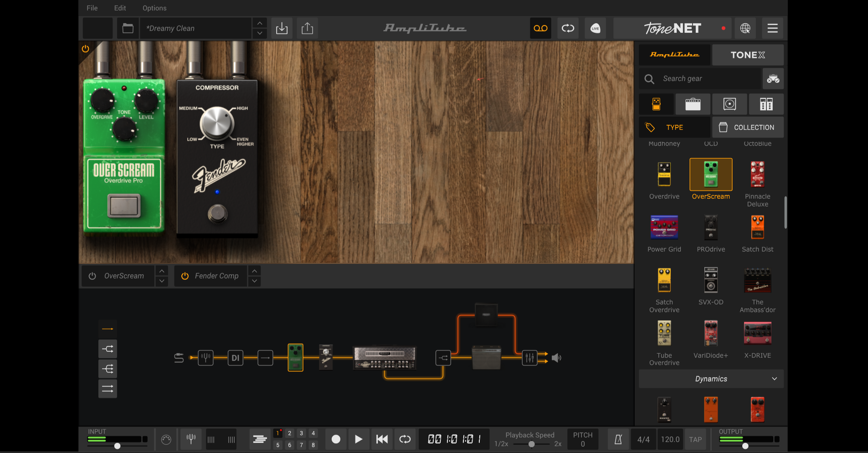Move OverScream slot down arrow
Screen dimensions: 868x453
[x=162, y=281]
